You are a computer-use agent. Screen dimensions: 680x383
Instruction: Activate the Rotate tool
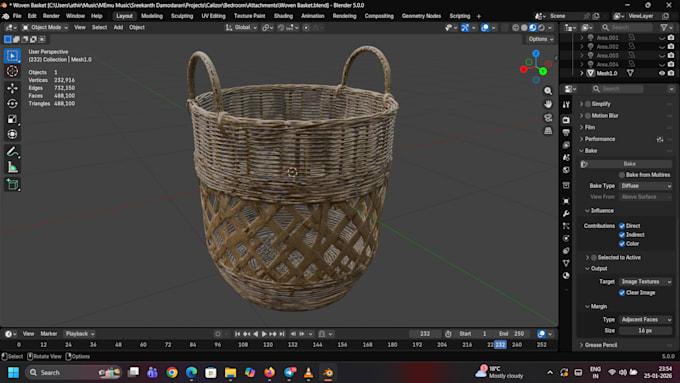(12, 104)
